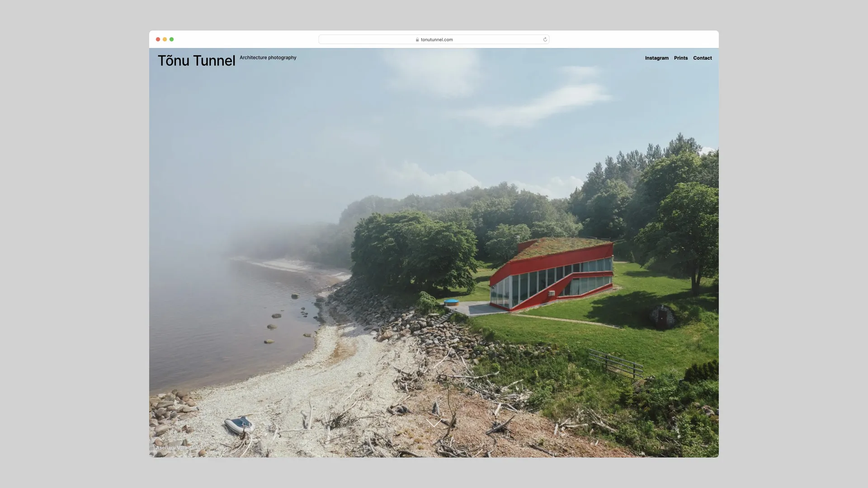Click the Tõnu Tunnel site title
868x488 pixels.
(196, 61)
